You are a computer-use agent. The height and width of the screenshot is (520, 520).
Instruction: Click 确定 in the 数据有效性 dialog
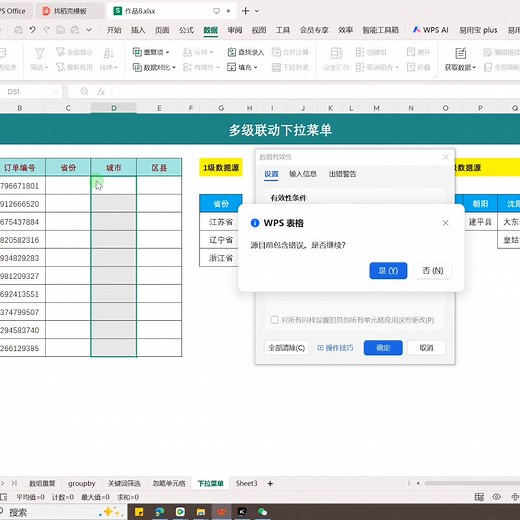[383, 348]
